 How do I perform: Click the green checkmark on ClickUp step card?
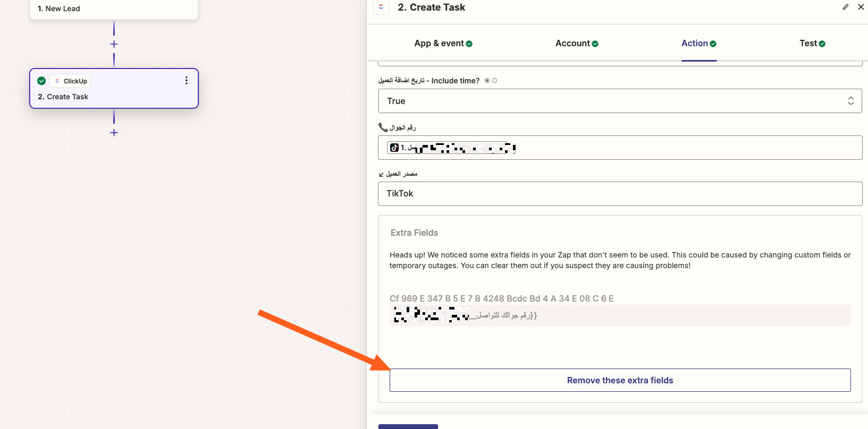41,81
